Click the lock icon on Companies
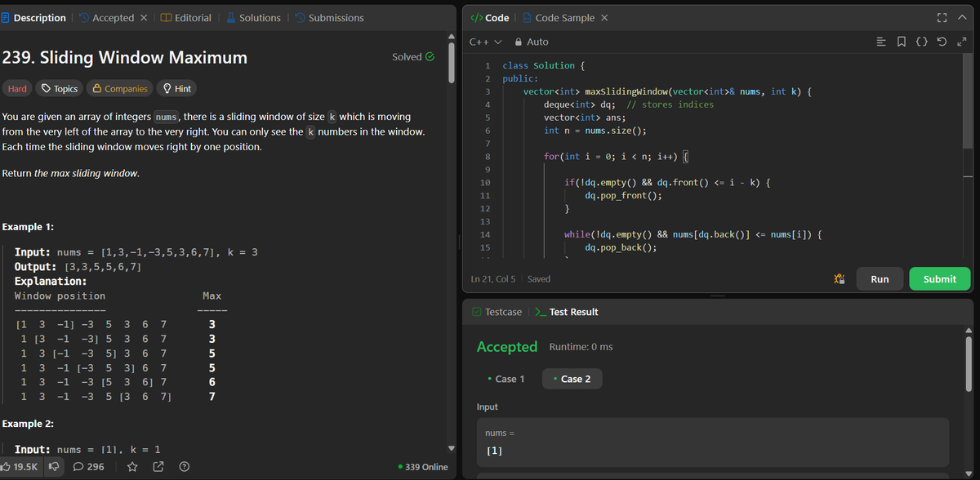 (97, 88)
